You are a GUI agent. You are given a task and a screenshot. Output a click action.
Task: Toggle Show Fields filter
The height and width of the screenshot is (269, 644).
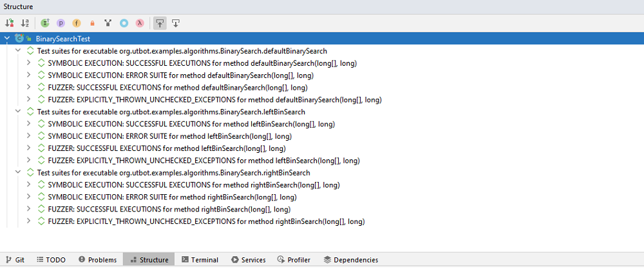click(x=76, y=23)
